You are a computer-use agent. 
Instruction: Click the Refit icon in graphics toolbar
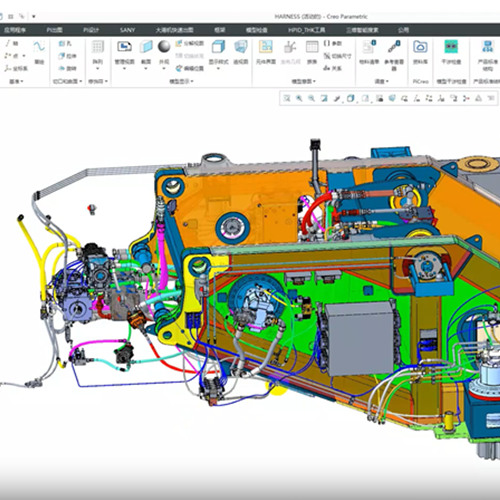[x=287, y=98]
